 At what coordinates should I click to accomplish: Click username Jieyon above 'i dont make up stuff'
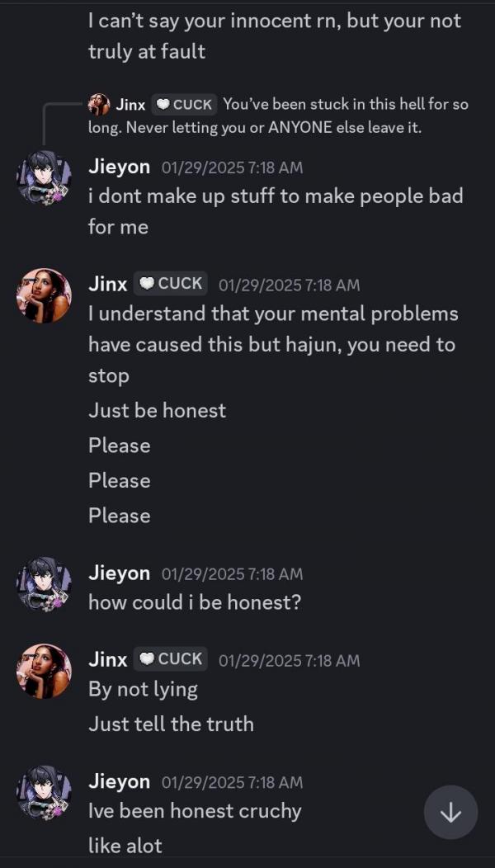click(119, 167)
